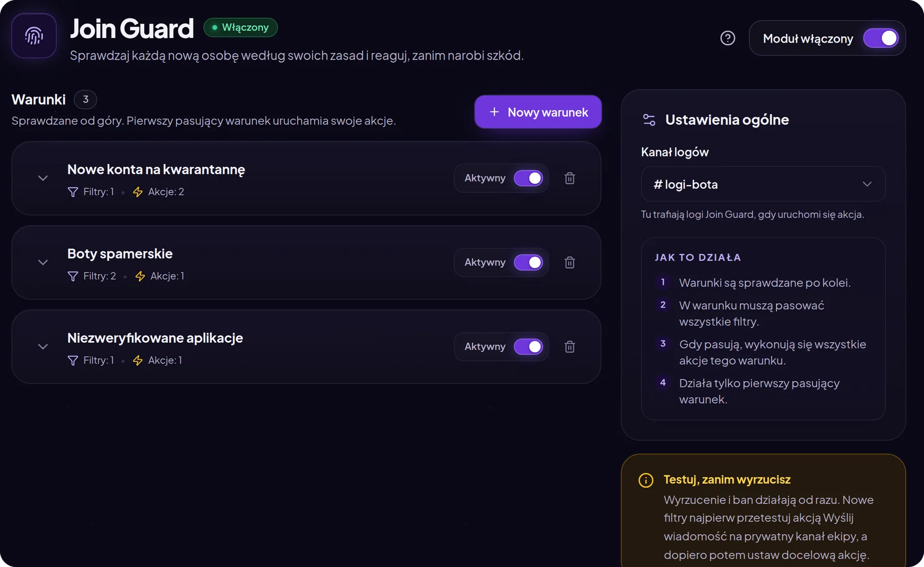Screen dimensions: 924x567
Task: Click the 'Testuj, zanim wyrzucisz' heading
Action: coord(727,479)
